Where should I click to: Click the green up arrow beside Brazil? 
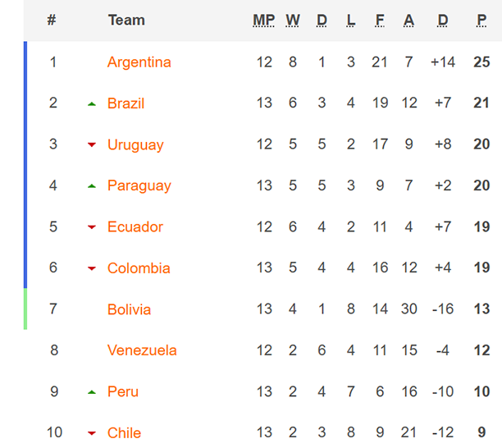[92, 103]
